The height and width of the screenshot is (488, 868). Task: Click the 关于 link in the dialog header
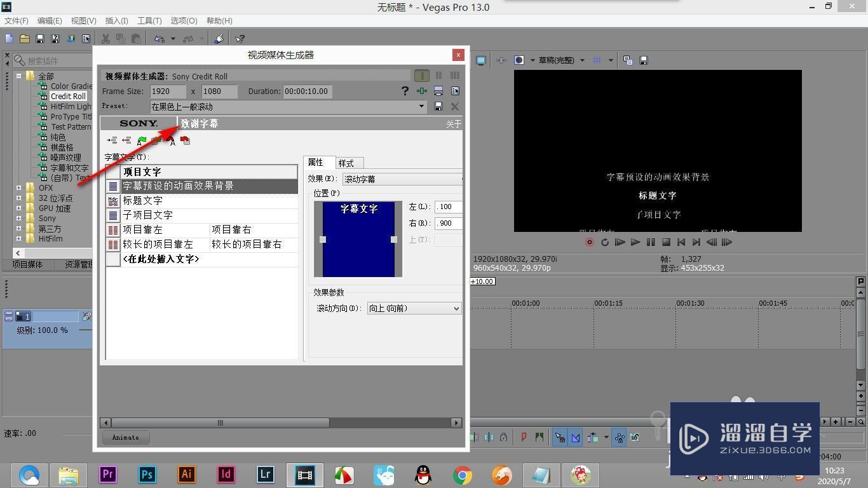(453, 124)
